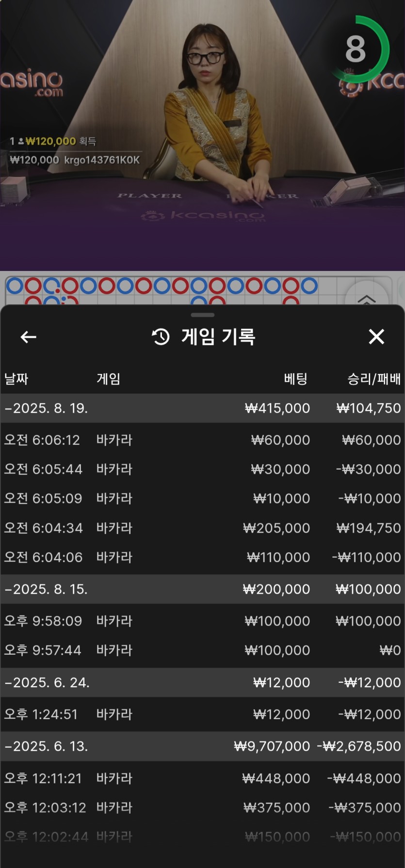Tap the drag handle atop the history panel
The height and width of the screenshot is (868, 405).
pos(203,315)
